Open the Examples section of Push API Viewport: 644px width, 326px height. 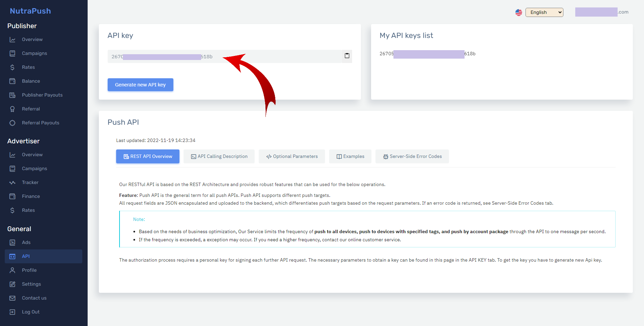tap(350, 156)
